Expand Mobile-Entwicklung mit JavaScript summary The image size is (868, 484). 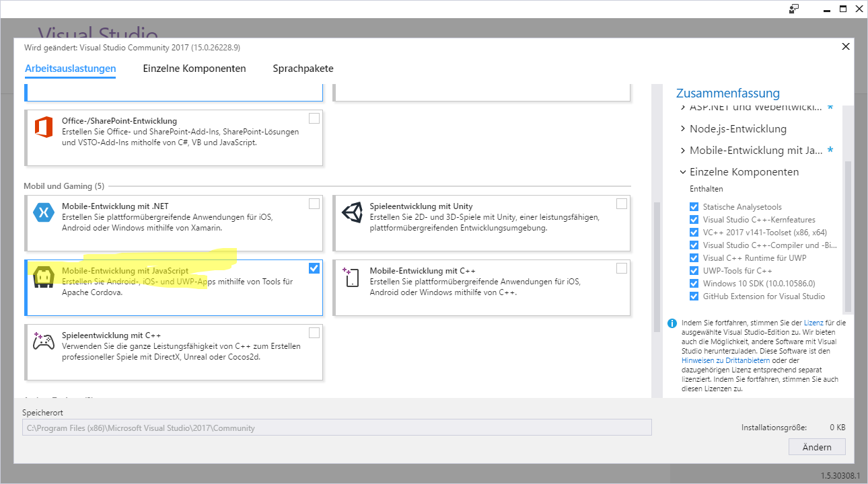683,151
